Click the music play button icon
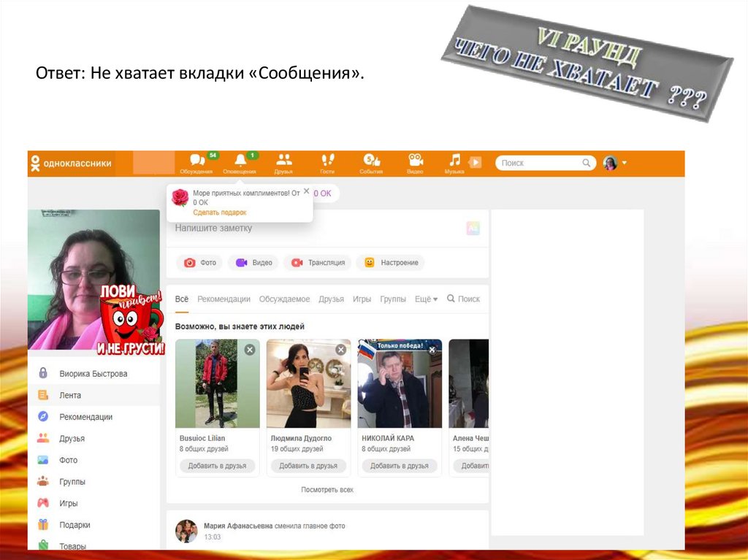This screenshot has width=748, height=560. tap(475, 162)
